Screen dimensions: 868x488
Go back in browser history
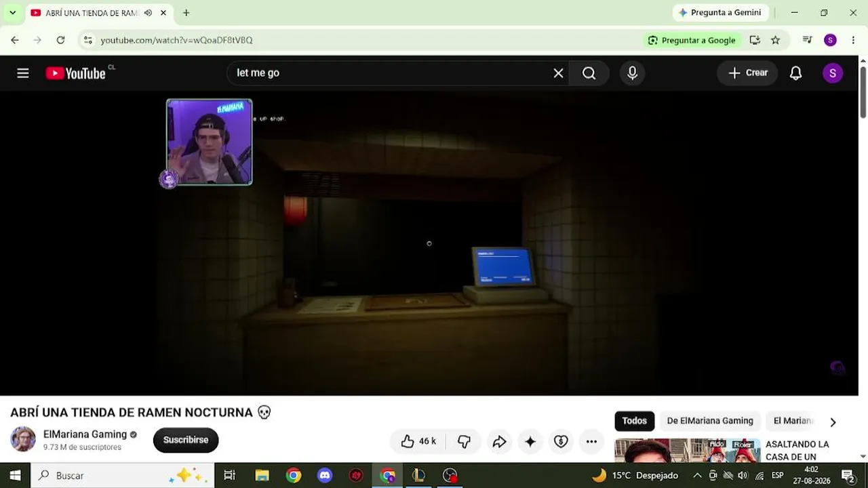coord(15,40)
